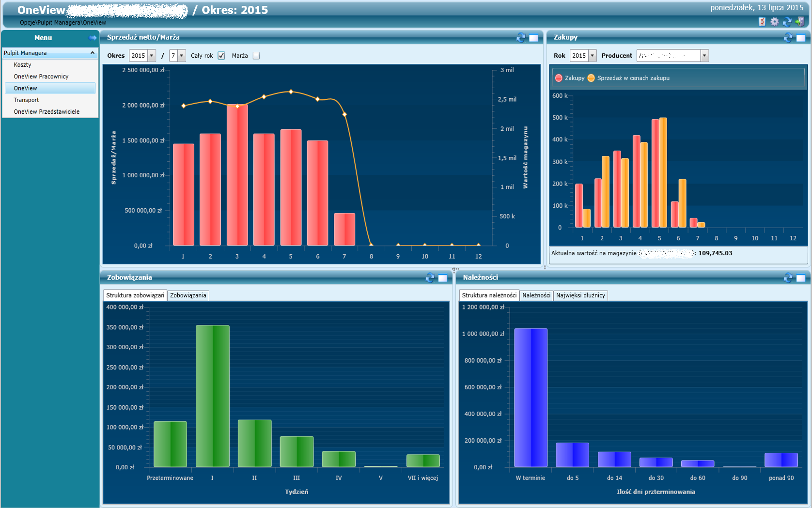Maximize the Należności panel

click(x=801, y=278)
